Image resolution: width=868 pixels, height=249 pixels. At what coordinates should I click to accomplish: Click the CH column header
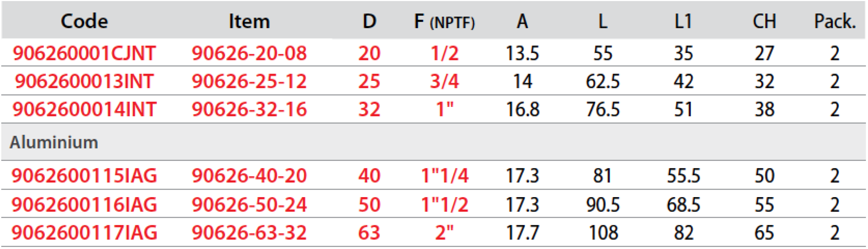(x=764, y=21)
